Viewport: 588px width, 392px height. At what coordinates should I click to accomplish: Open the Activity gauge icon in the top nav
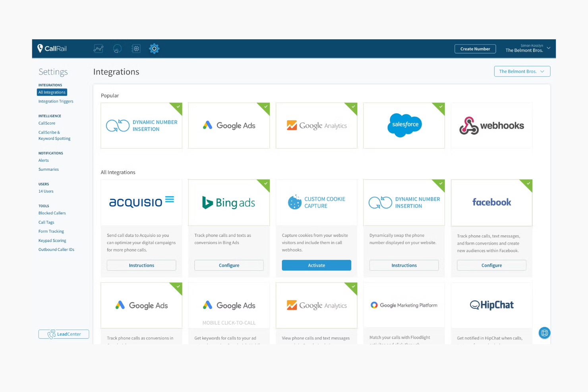tap(117, 48)
